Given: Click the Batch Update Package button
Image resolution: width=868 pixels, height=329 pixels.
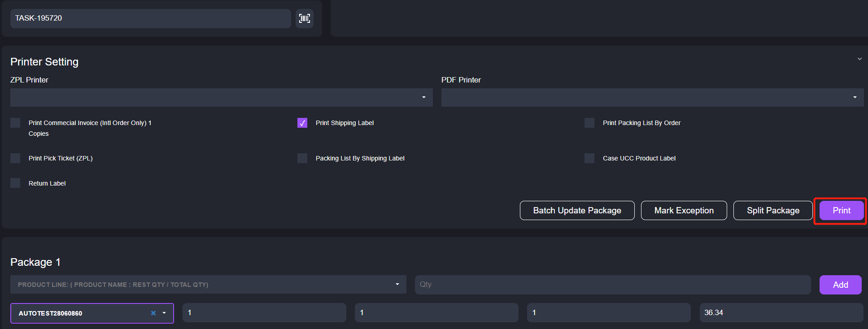Looking at the screenshot, I should point(577,211).
